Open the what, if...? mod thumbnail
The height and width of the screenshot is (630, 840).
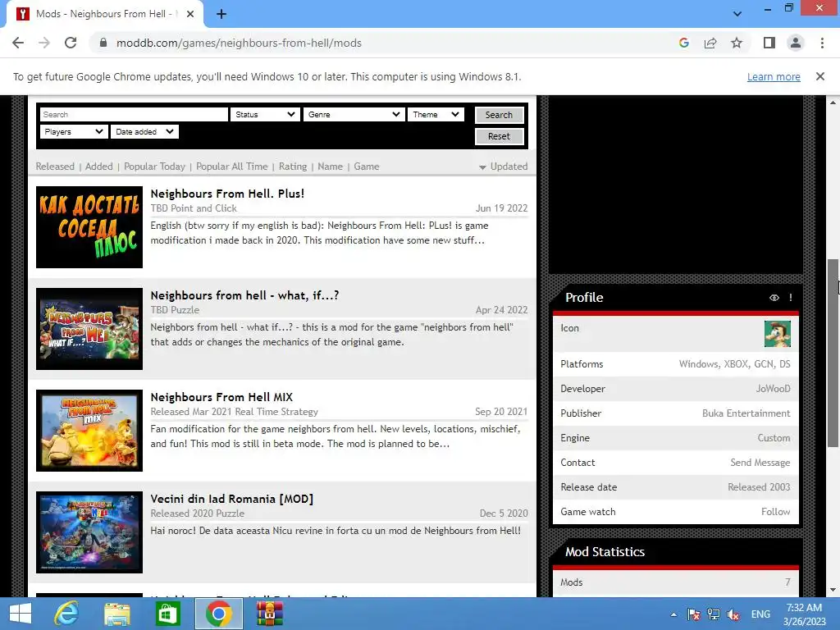[89, 329]
